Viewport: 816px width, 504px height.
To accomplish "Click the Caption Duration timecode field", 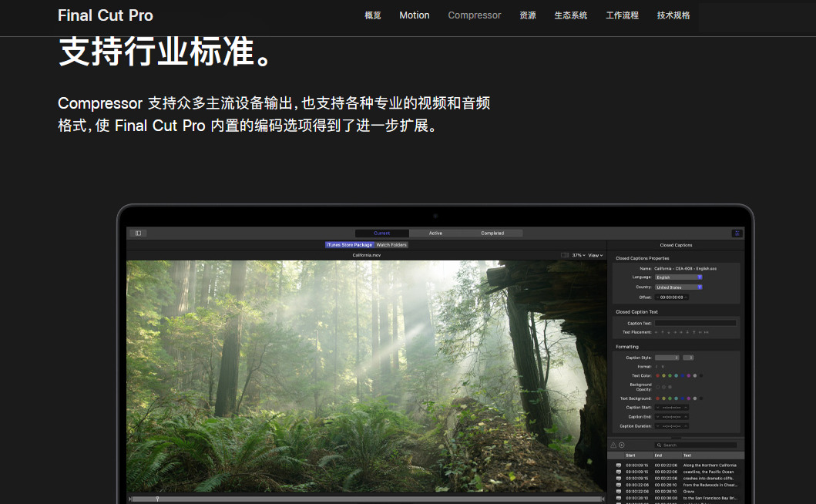I will (671, 426).
